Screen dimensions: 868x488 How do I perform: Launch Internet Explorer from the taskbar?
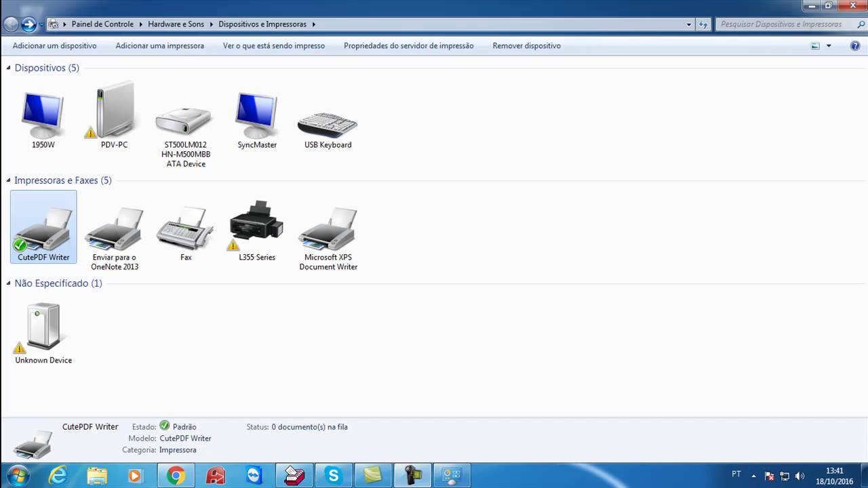[x=58, y=476]
